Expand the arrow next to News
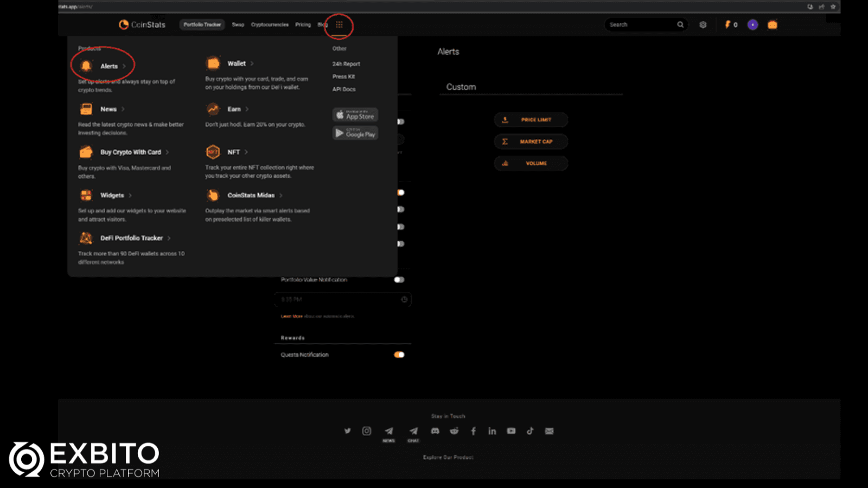The width and height of the screenshot is (868, 488). click(x=123, y=109)
